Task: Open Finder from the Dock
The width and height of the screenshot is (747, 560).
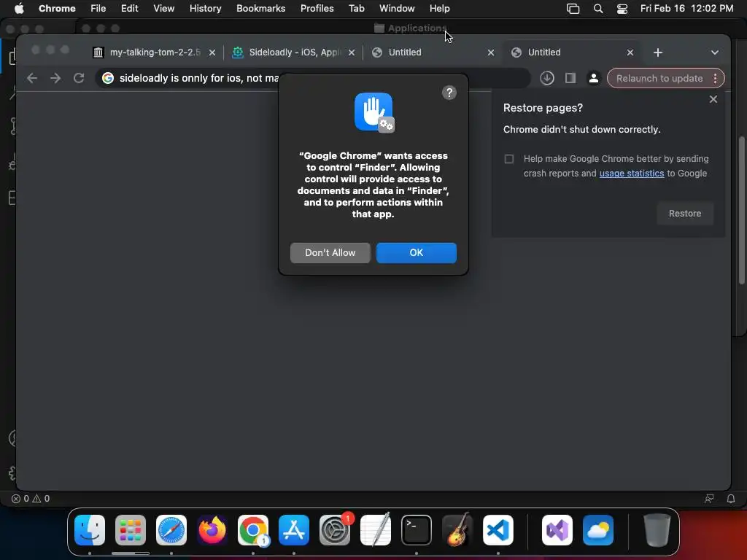Action: [x=90, y=530]
